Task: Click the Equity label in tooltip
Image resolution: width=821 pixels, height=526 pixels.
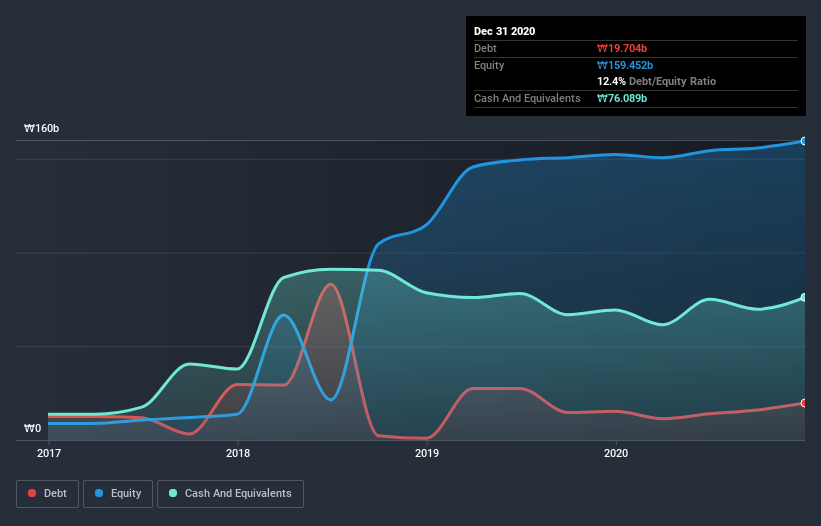Action: tap(489, 65)
